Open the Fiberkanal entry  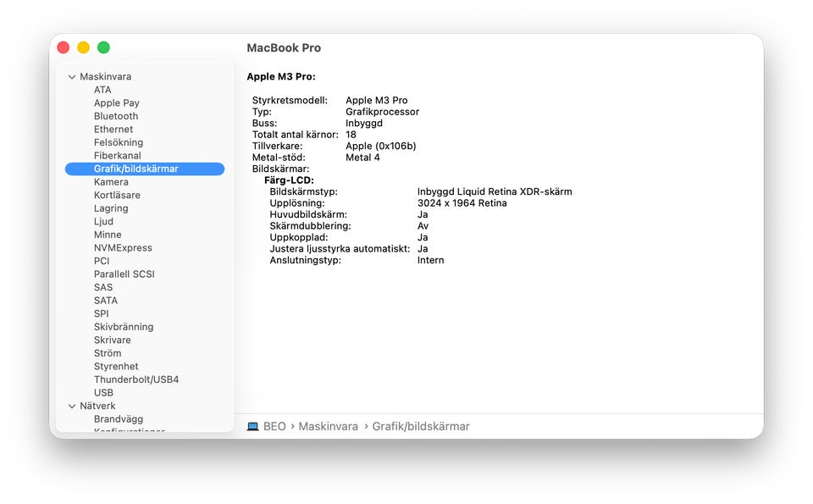click(117, 156)
